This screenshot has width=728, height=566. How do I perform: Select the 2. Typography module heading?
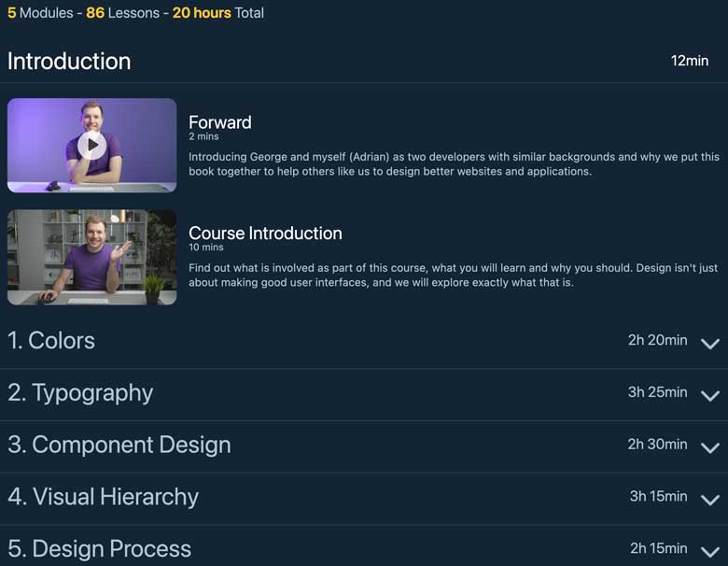[x=80, y=393]
